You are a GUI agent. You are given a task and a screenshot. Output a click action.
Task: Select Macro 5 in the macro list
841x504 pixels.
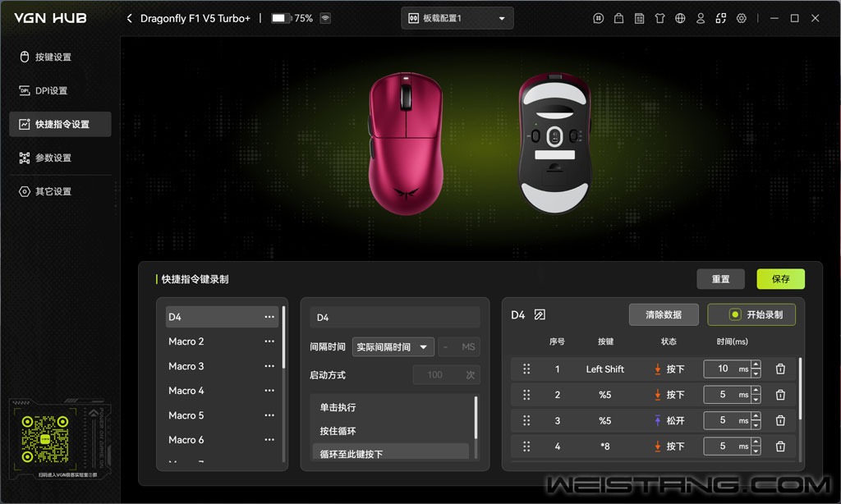[222, 415]
